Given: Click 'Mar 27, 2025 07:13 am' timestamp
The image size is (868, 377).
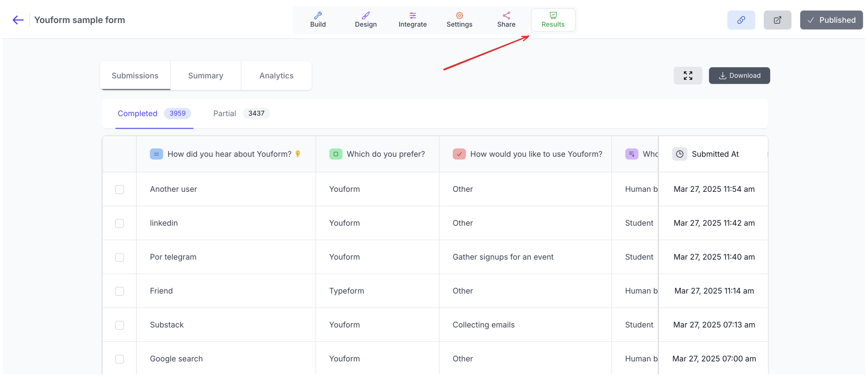Looking at the screenshot, I should tap(714, 325).
